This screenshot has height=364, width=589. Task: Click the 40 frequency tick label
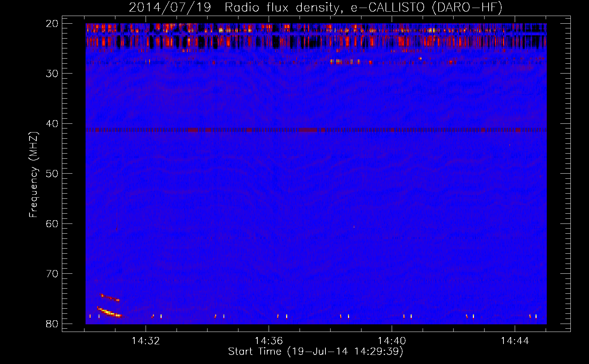52,124
